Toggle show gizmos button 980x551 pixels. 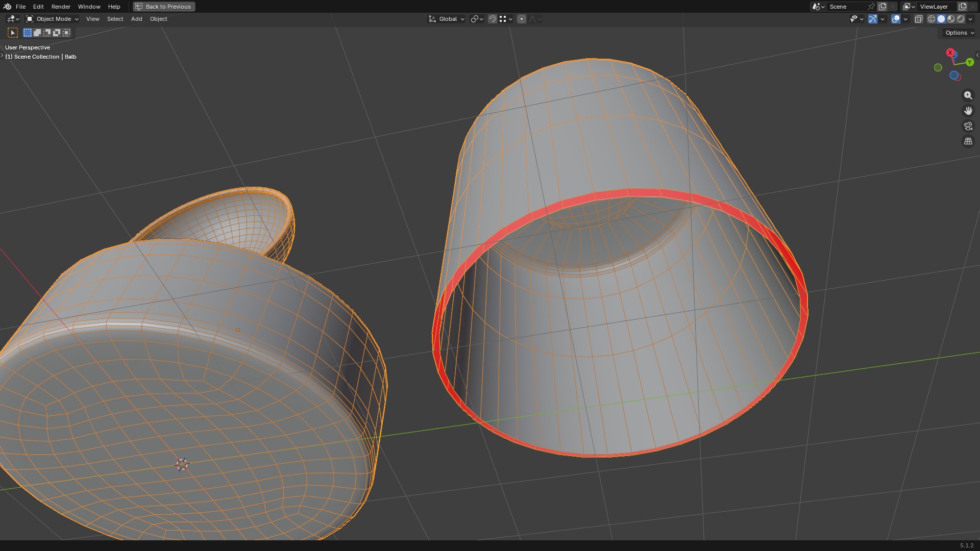click(x=873, y=19)
